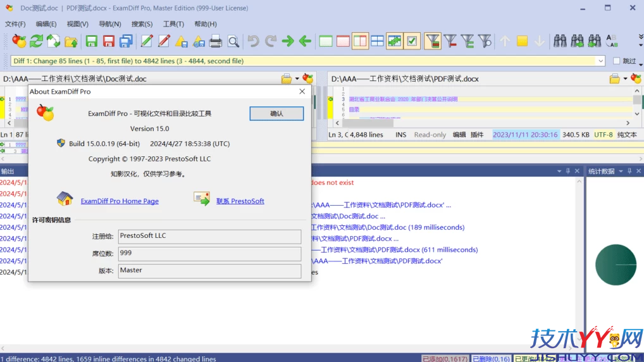Image resolution: width=644 pixels, height=362 pixels.
Task: Click the redo arrow icon
Action: pos(271,41)
